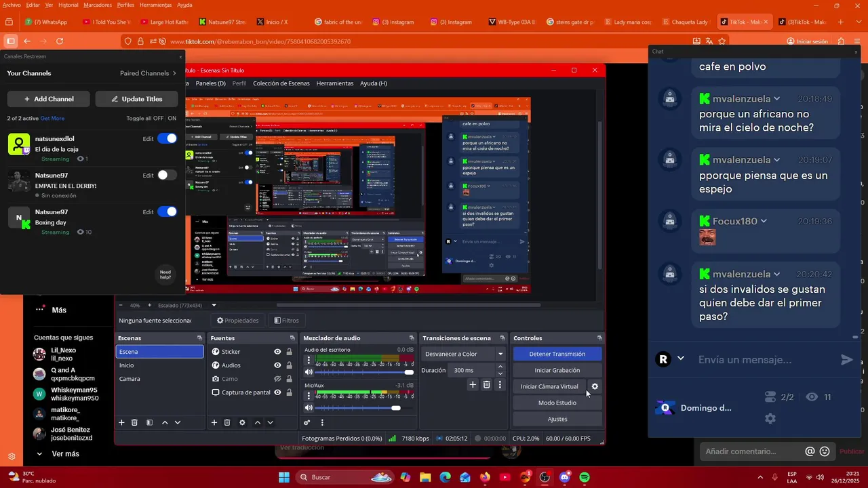Expand chat account selector next to R

pyautogui.click(x=681, y=359)
